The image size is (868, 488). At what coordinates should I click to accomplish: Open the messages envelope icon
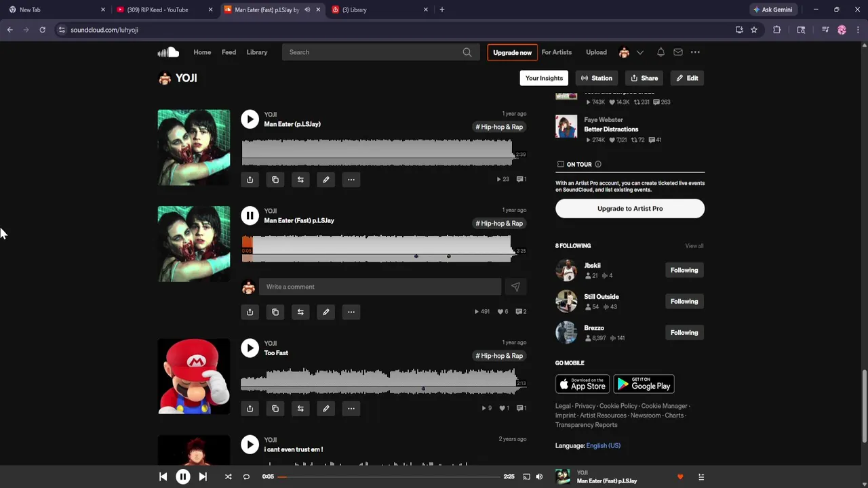678,52
